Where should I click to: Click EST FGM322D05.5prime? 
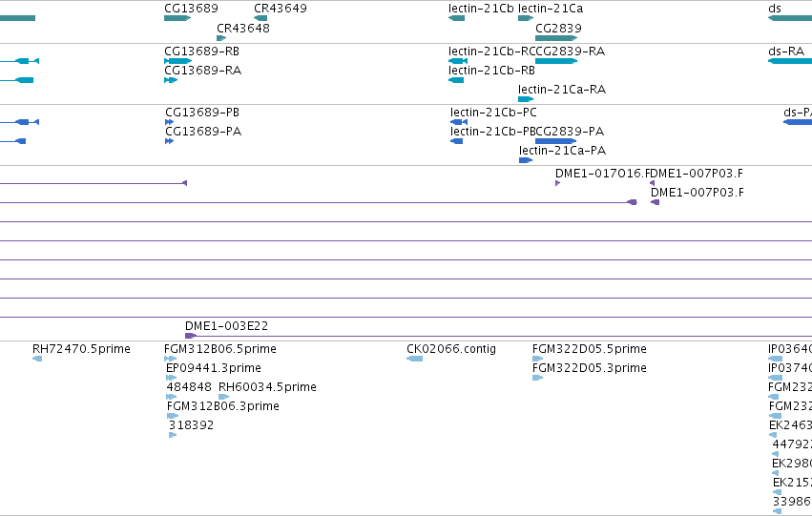pos(537,359)
